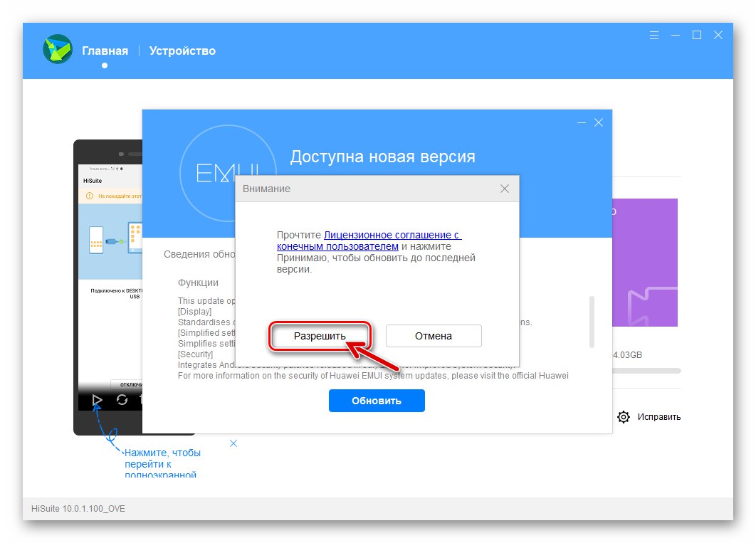
Task: Click the Внимание dialog title
Action: click(x=267, y=189)
